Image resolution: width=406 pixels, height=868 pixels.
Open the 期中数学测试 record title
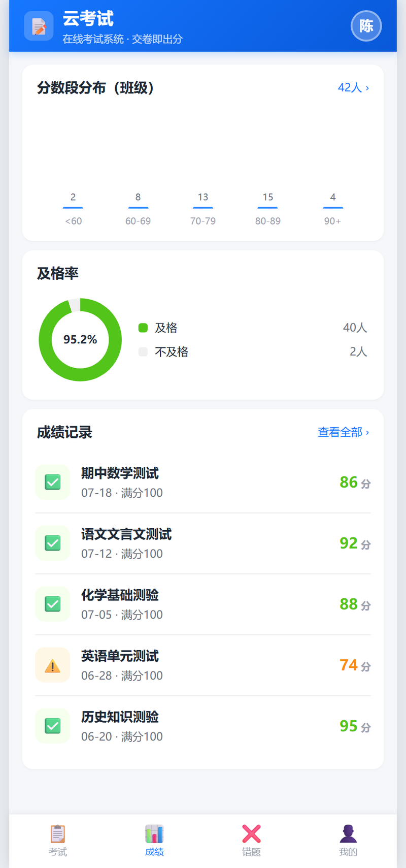point(120,473)
